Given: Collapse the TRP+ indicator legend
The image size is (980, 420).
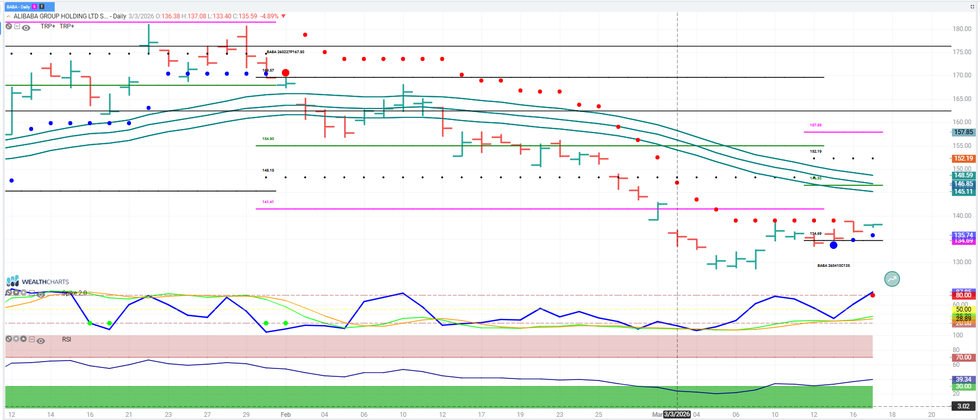Looking at the screenshot, I should (17, 26).
